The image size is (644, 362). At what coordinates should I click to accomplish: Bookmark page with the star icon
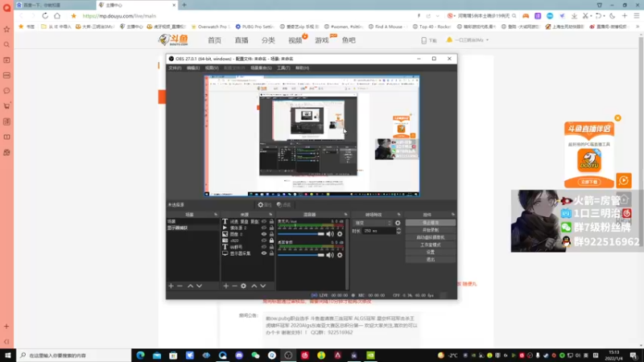click(73, 15)
